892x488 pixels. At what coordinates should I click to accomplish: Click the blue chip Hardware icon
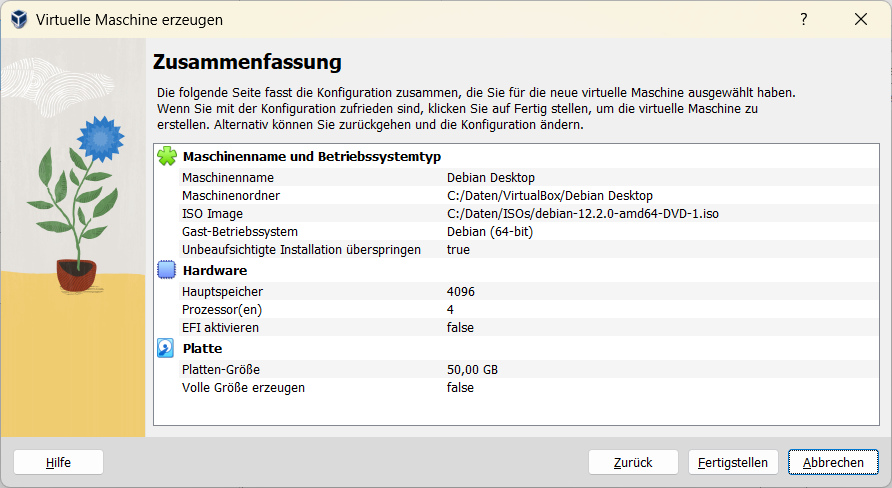[x=167, y=270]
